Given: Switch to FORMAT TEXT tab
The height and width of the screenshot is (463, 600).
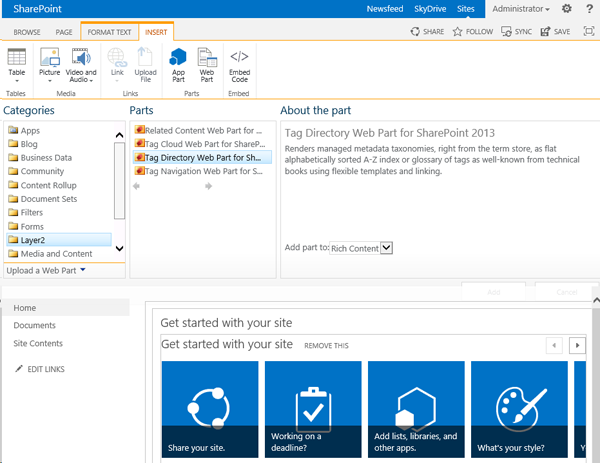Looking at the screenshot, I should point(109,32).
